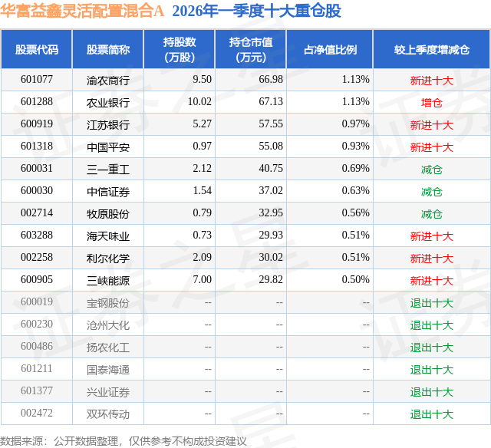Select stock code 002472
This screenshot has height=448, width=491.
37,413
